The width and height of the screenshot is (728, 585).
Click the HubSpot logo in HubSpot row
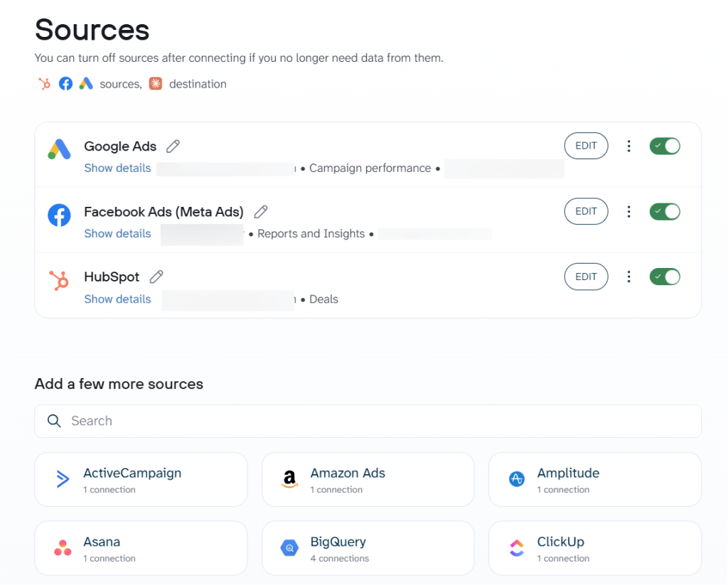[60, 281]
